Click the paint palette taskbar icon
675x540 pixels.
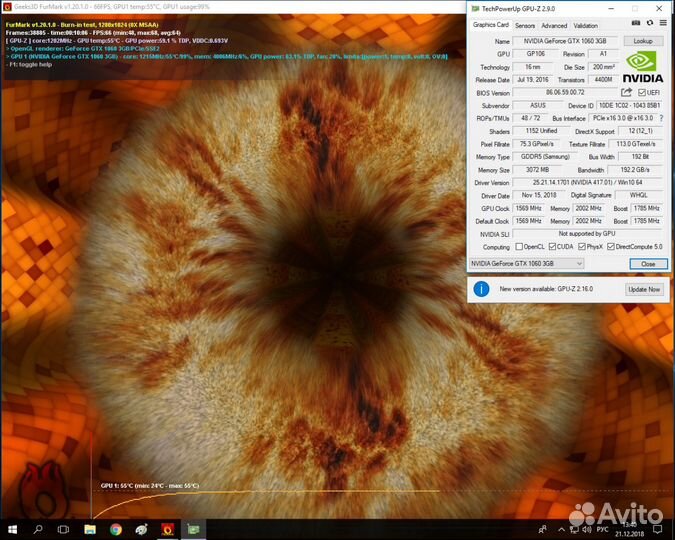142,529
